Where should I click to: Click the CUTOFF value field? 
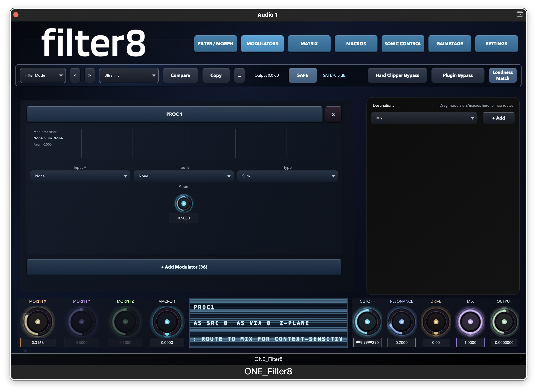(x=367, y=342)
